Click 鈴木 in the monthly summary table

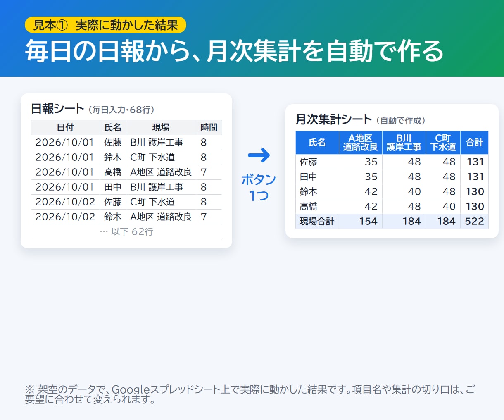(x=309, y=192)
